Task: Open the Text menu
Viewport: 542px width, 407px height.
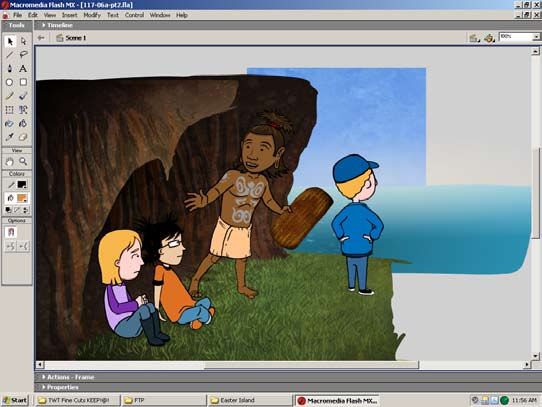Action: pyautogui.click(x=113, y=15)
